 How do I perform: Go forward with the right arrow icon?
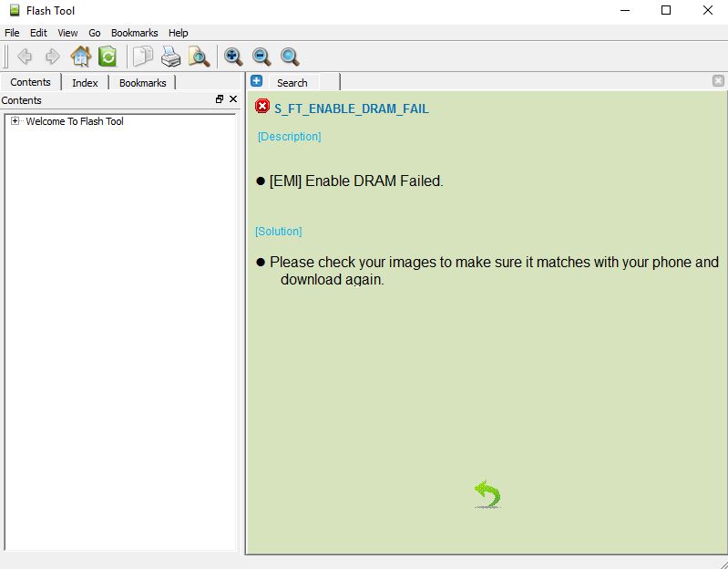point(52,57)
